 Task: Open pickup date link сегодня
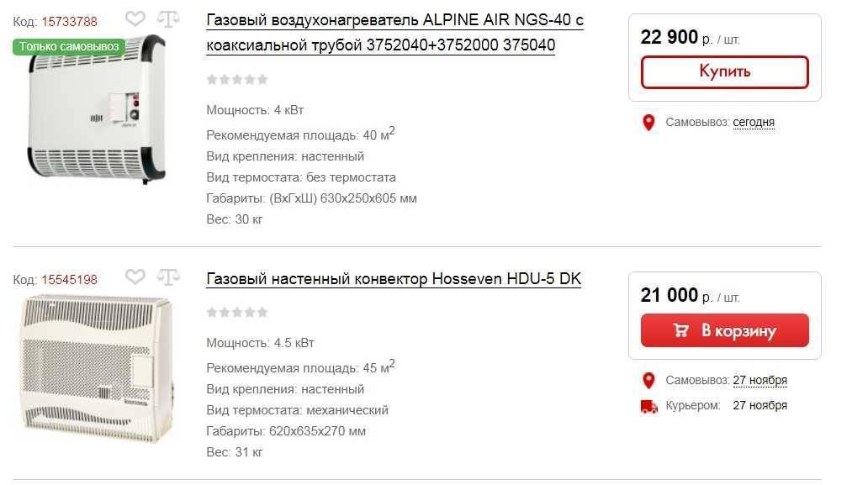tap(754, 122)
